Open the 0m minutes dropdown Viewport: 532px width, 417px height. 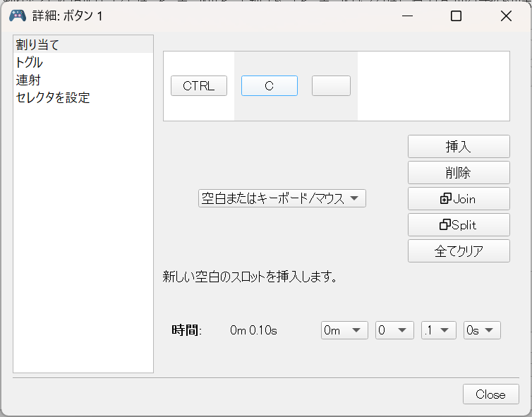[x=344, y=330]
